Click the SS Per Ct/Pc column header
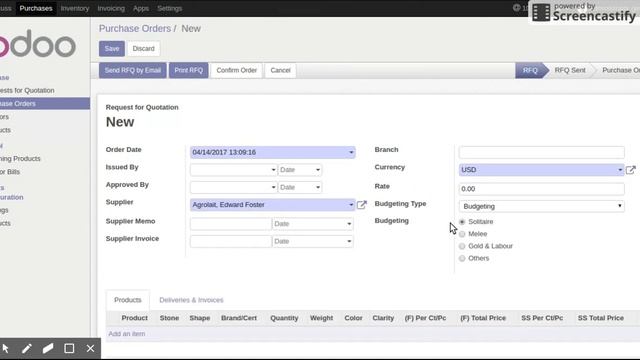This screenshot has height=360, width=640. (542, 318)
